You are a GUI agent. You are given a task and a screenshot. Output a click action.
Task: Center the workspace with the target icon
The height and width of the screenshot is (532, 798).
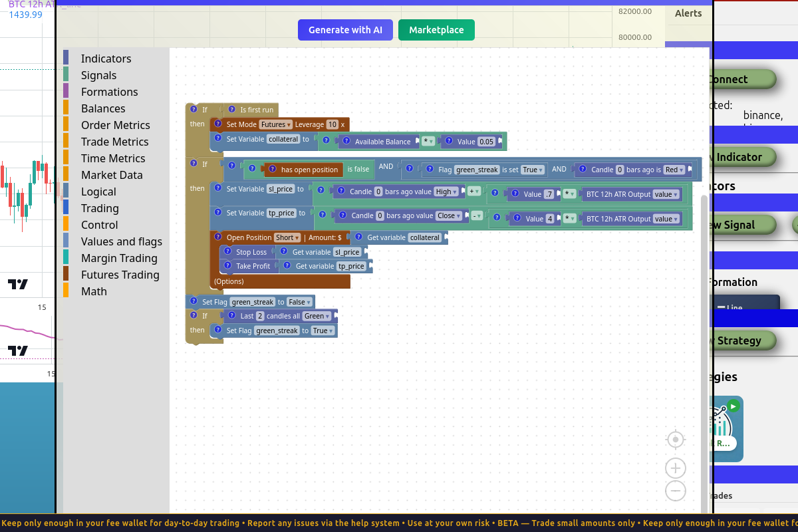(675, 440)
